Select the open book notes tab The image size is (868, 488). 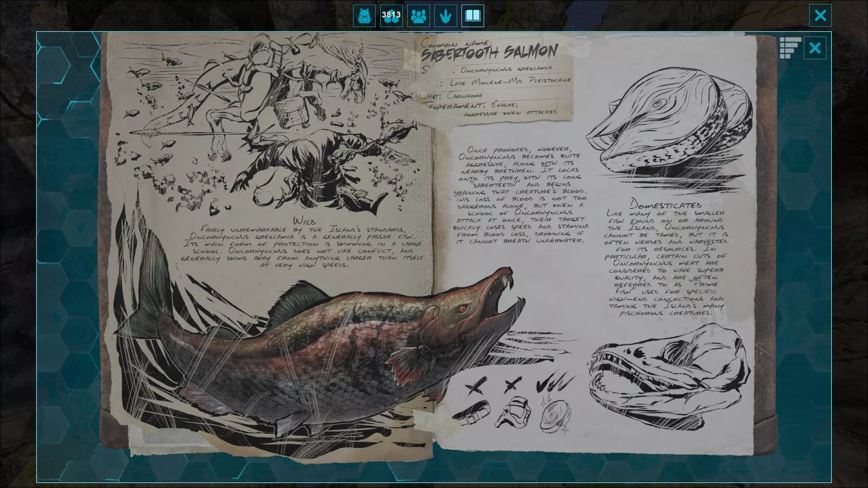(x=472, y=16)
